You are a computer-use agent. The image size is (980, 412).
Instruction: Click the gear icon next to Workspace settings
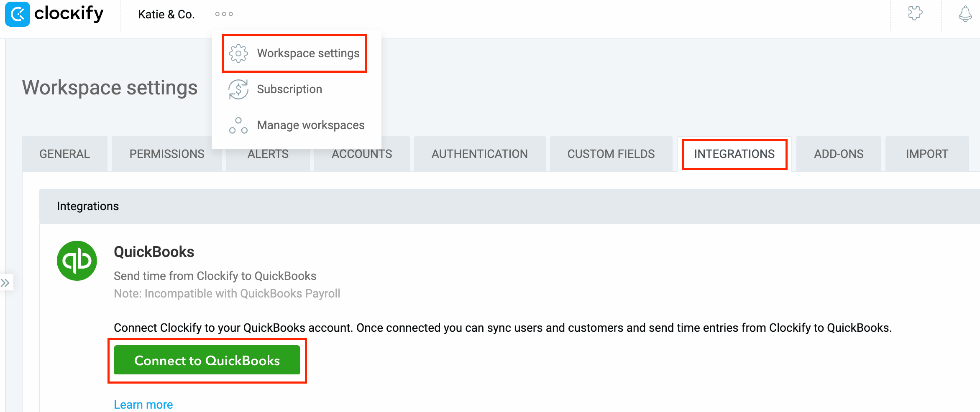tap(238, 53)
